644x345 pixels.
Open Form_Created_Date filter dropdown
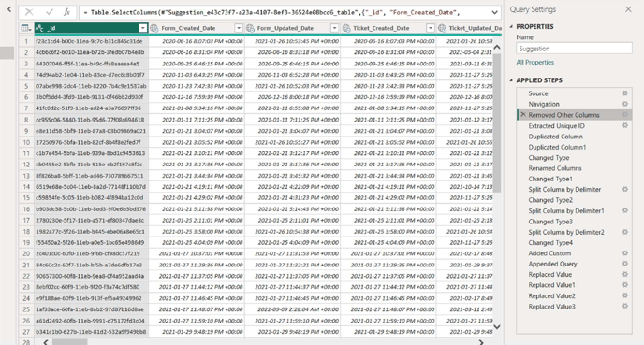click(238, 28)
